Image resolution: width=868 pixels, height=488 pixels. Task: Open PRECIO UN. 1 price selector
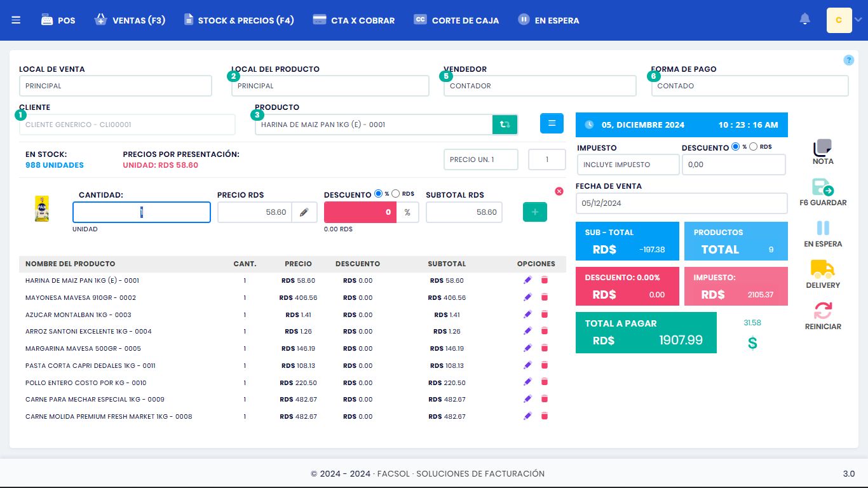tap(481, 159)
